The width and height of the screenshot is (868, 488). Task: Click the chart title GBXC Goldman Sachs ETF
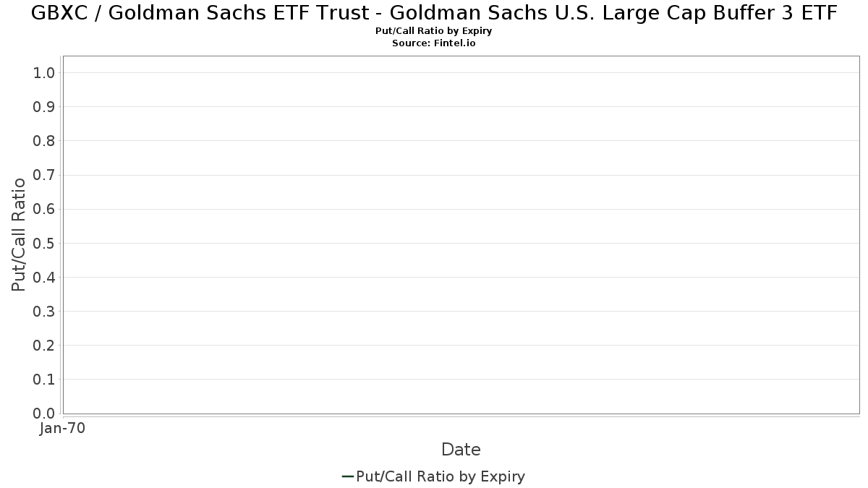coord(434,13)
